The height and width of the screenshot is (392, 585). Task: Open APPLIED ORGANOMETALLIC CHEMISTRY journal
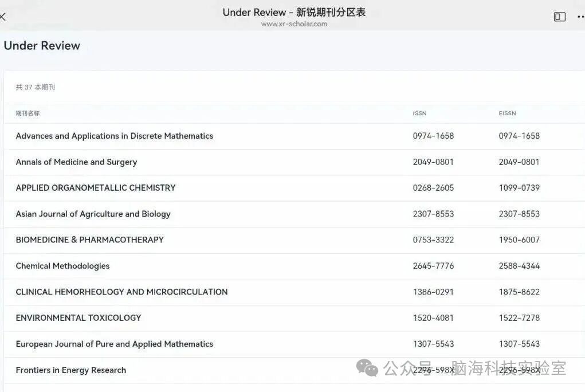[96, 188]
